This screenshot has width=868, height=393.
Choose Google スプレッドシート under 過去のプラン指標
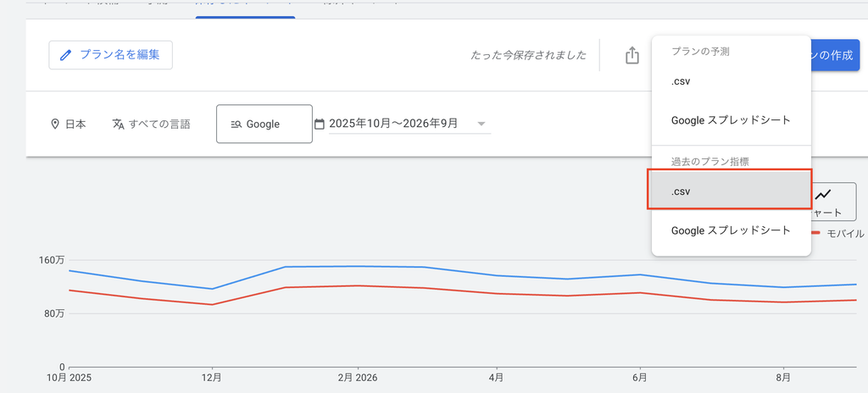tap(732, 230)
